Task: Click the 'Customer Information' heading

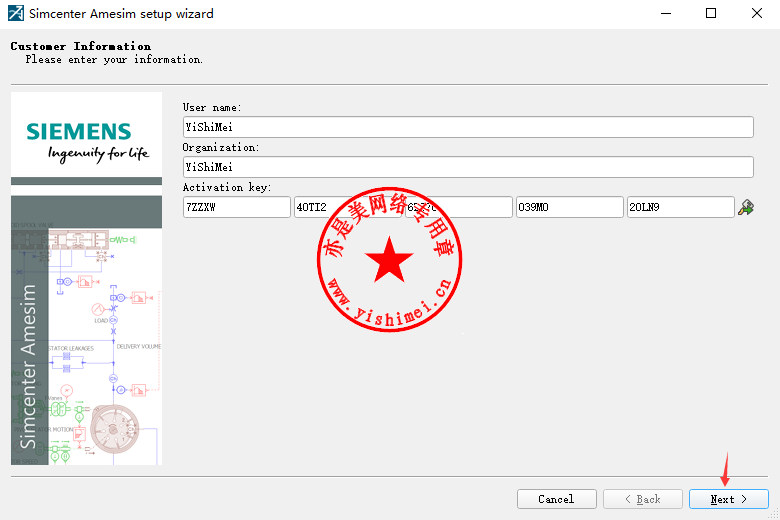Action: (81, 46)
